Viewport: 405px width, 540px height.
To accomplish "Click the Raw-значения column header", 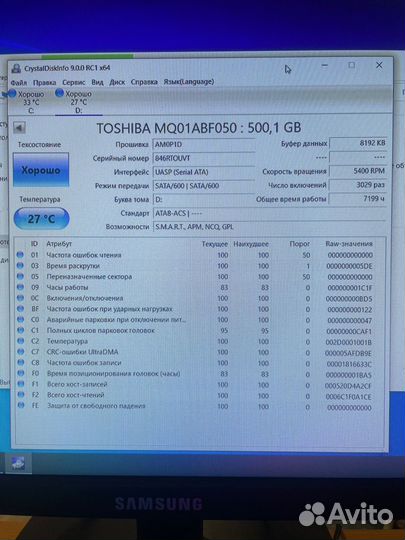I will click(x=349, y=244).
